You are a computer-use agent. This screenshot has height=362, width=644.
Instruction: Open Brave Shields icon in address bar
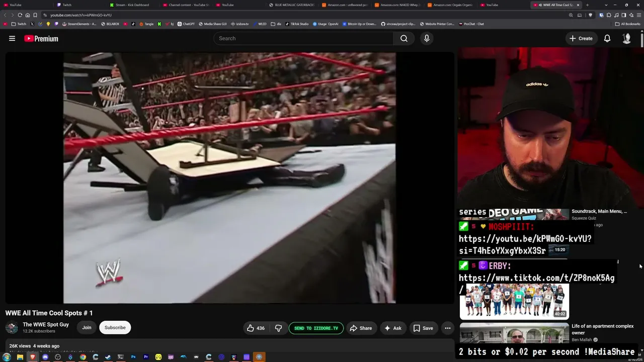tap(591, 15)
